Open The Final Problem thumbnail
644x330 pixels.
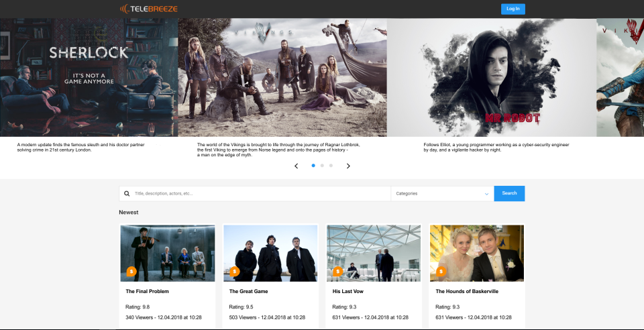point(168,254)
